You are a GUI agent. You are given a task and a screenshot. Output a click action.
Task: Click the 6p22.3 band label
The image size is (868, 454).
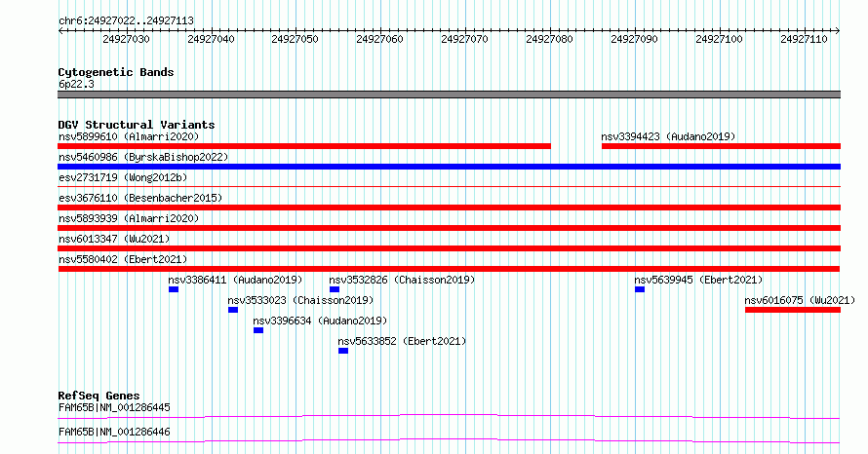[76, 84]
